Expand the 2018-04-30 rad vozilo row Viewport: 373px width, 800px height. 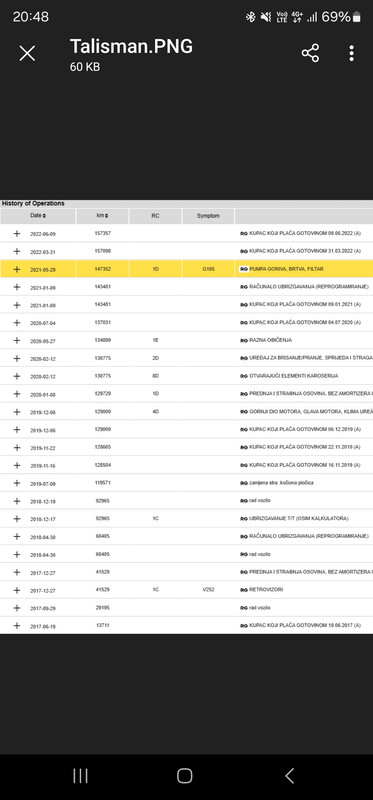pyautogui.click(x=17, y=554)
